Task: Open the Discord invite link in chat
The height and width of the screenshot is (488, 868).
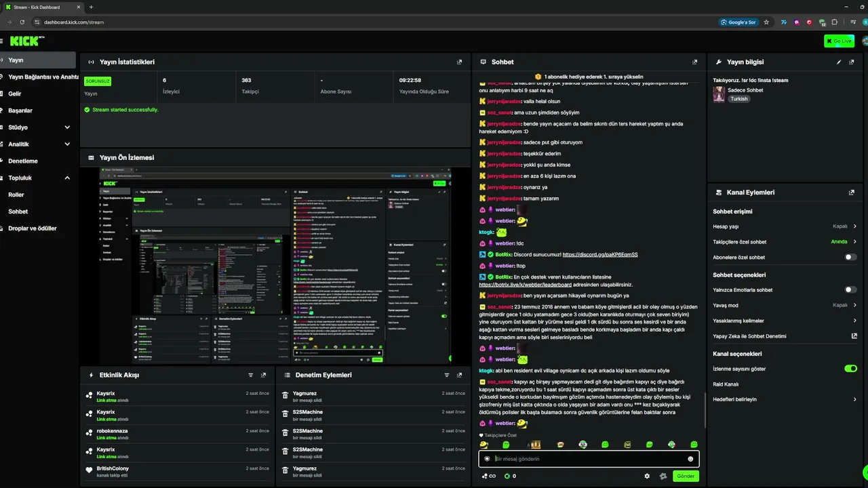Action: click(600, 255)
